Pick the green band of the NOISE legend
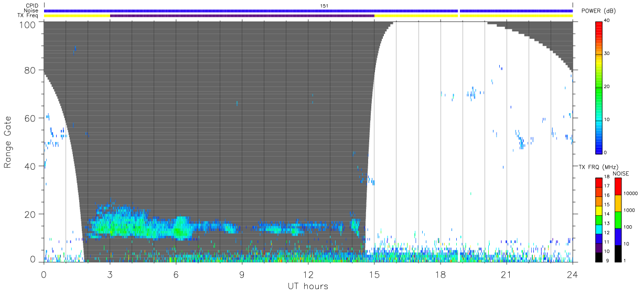 tap(617, 220)
